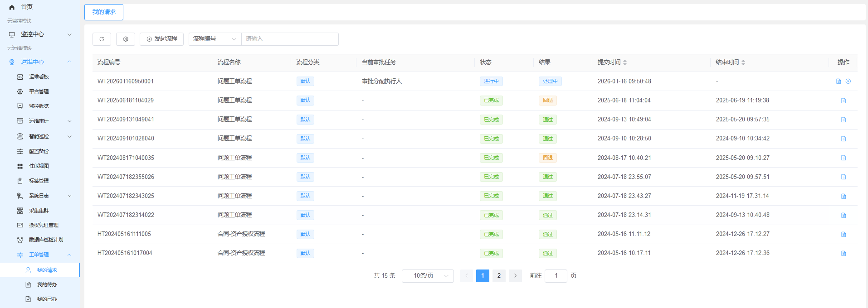Screen dimensions: 868x308
Task: Collapse the 运维中心 menu chevron
Action: pos(69,62)
